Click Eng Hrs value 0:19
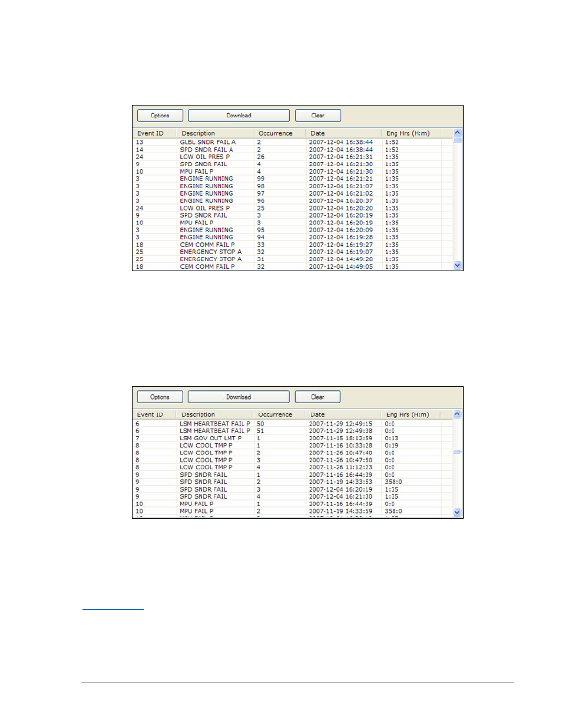This screenshot has width=562, height=728. [x=392, y=446]
